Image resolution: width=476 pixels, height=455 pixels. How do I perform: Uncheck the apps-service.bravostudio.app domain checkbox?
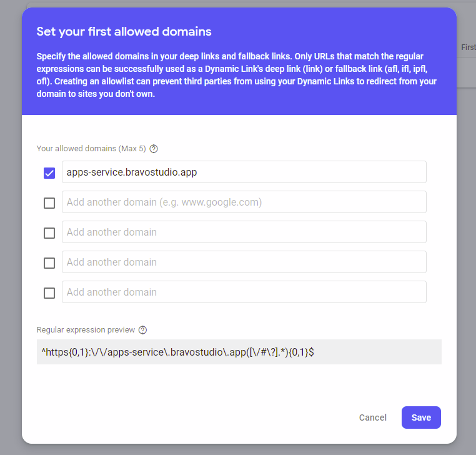click(49, 173)
